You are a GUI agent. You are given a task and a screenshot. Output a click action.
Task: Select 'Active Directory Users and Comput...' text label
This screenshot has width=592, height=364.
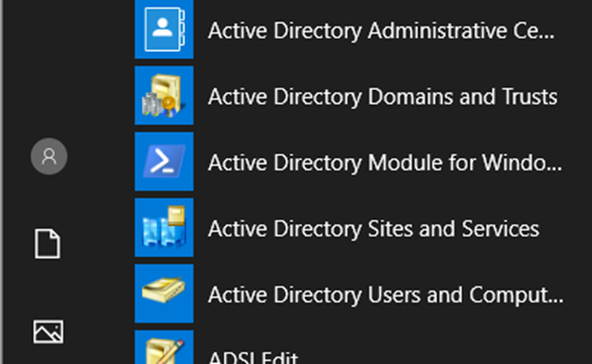(x=386, y=295)
